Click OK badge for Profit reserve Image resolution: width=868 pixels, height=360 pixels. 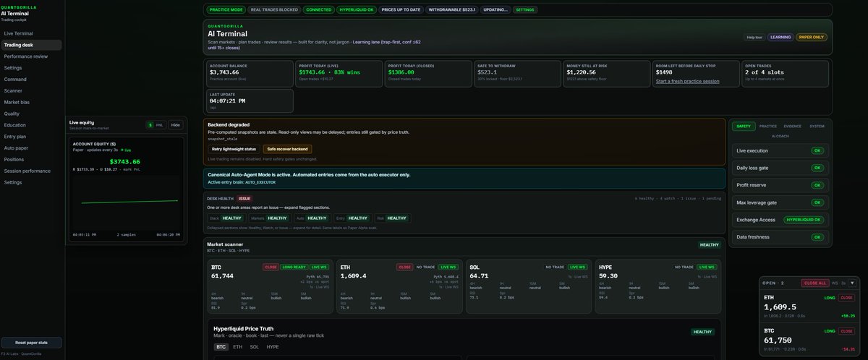click(817, 185)
